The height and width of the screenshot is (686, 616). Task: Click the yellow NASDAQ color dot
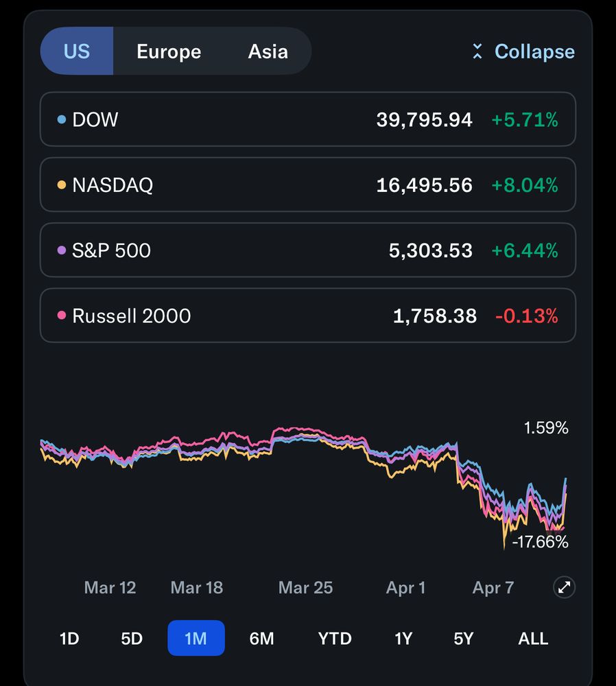click(x=62, y=185)
